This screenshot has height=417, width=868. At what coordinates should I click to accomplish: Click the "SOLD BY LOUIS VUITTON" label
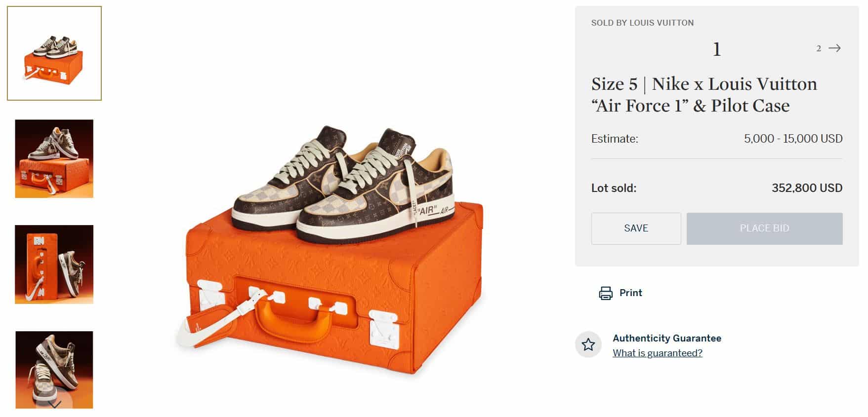tap(642, 23)
